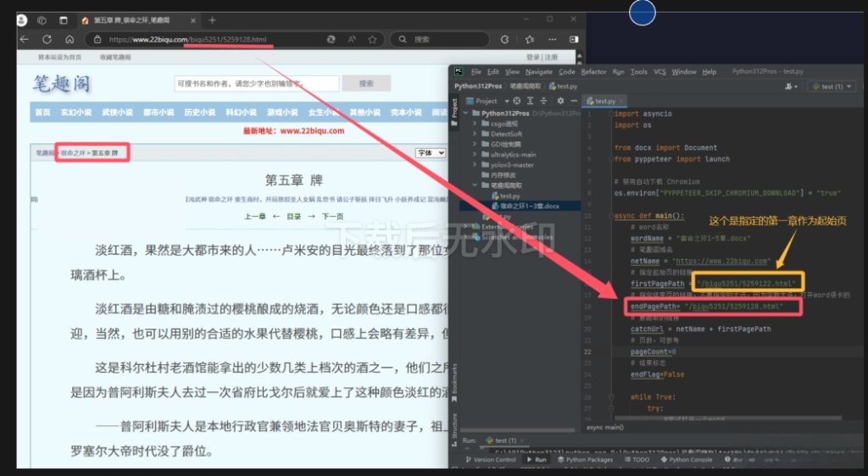
Task: Open the Python Packages tool window
Action: pyautogui.click(x=586, y=459)
